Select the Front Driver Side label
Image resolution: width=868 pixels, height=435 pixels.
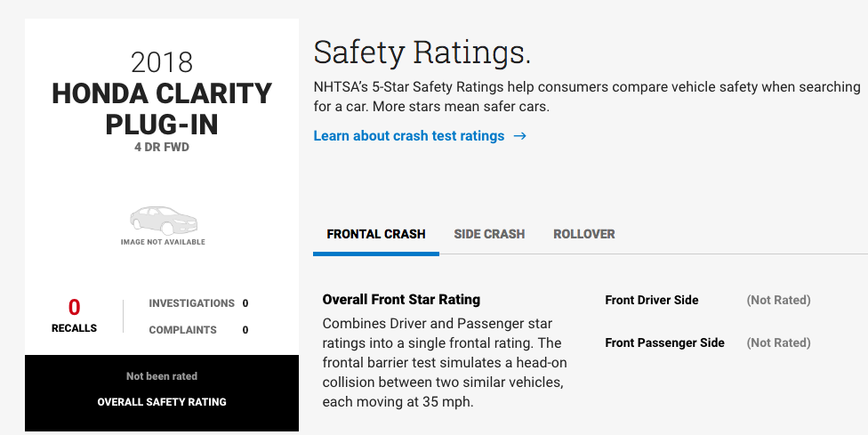[652, 300]
